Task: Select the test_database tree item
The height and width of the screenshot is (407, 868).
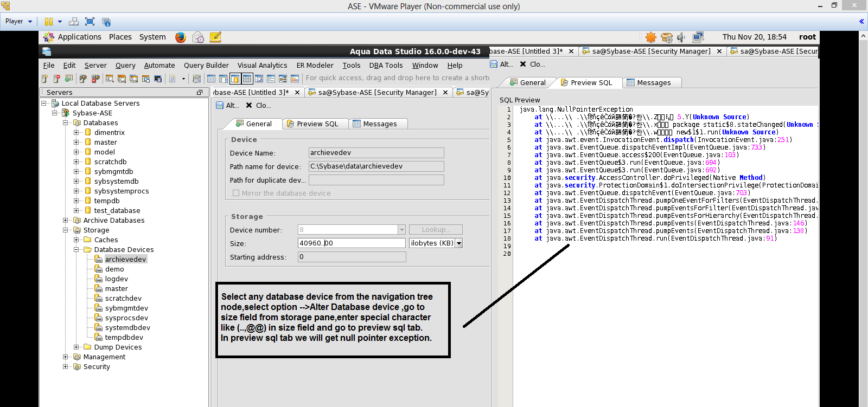Action: 117,211
